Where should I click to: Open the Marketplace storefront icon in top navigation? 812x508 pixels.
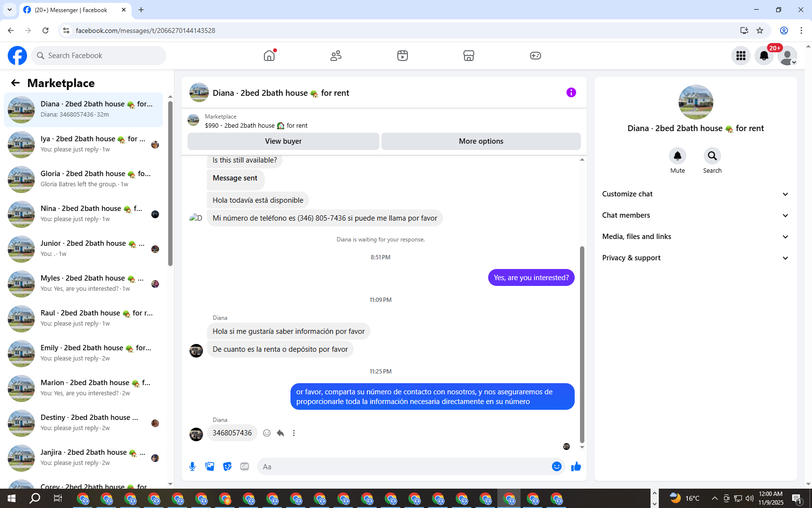click(x=469, y=56)
